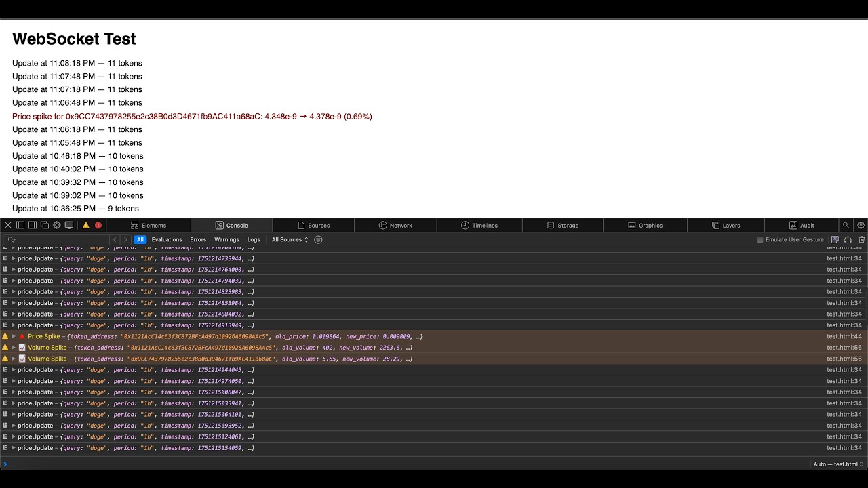This screenshot has height=488, width=868.
Task: Expand Volume Spike entry with old_volume 402
Action: pyautogui.click(x=13, y=348)
